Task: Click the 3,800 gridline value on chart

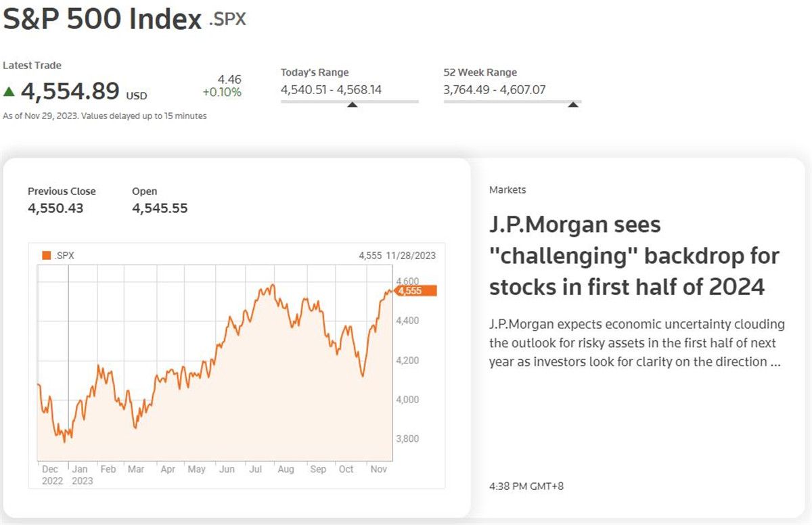Action: click(x=407, y=438)
